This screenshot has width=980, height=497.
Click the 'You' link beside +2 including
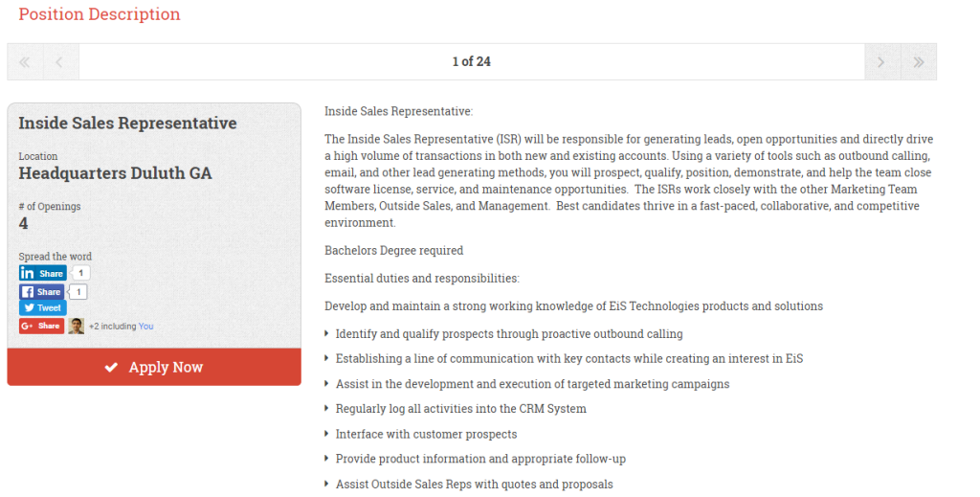(x=145, y=327)
